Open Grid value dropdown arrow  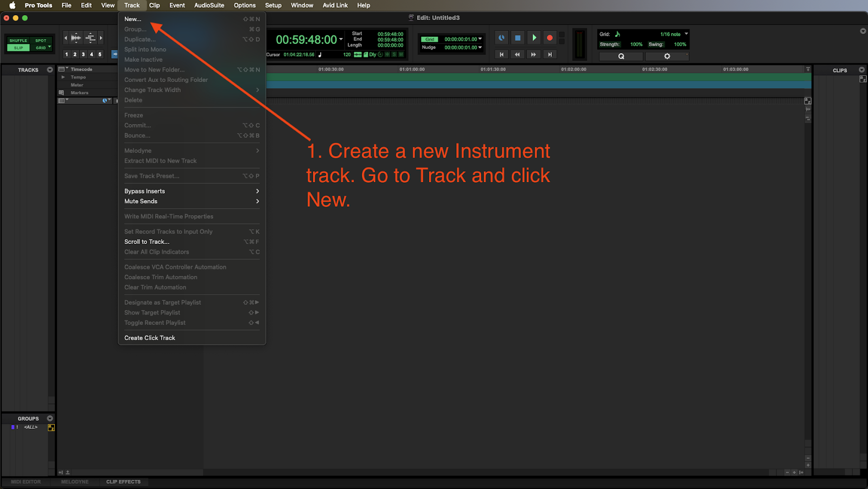pos(480,39)
